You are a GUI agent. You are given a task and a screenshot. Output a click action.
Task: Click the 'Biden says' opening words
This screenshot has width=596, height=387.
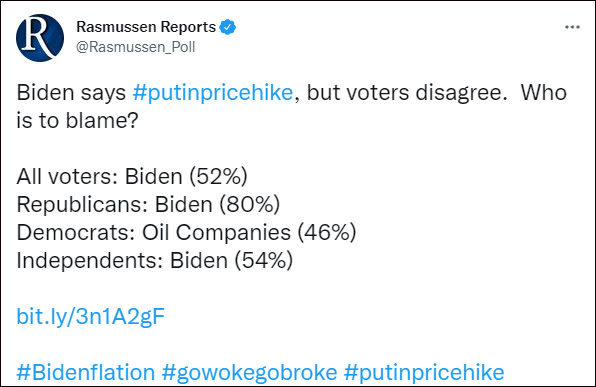point(71,93)
